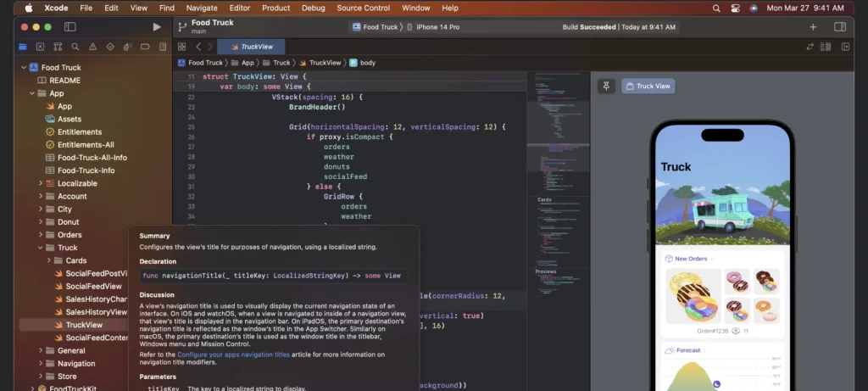
Task: Click App in the jump bar
Action: (x=242, y=63)
